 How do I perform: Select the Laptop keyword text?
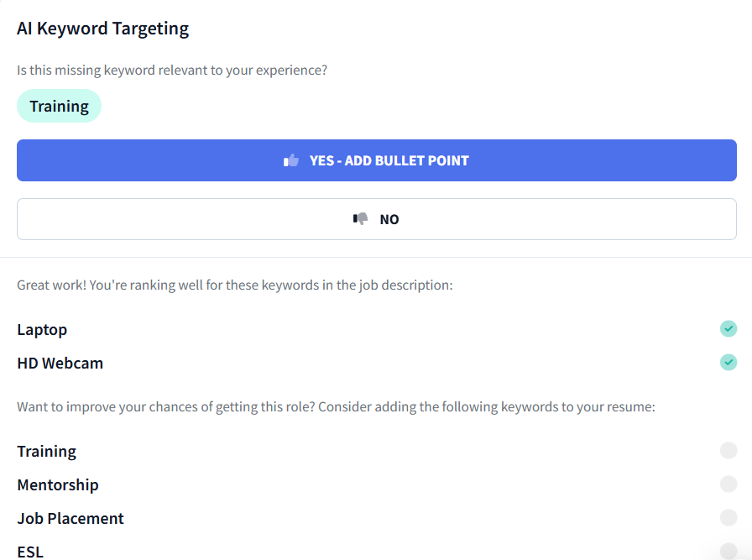pos(42,329)
